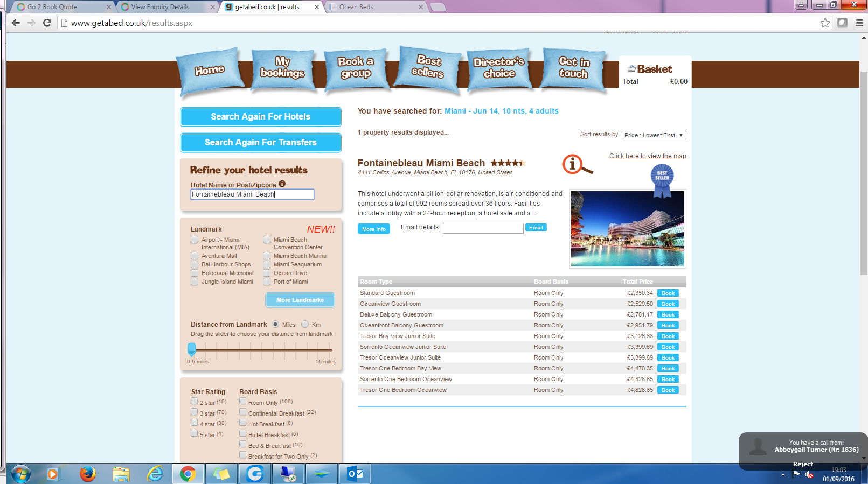Open the Sort results by dropdown
The height and width of the screenshot is (484, 868).
coord(654,135)
